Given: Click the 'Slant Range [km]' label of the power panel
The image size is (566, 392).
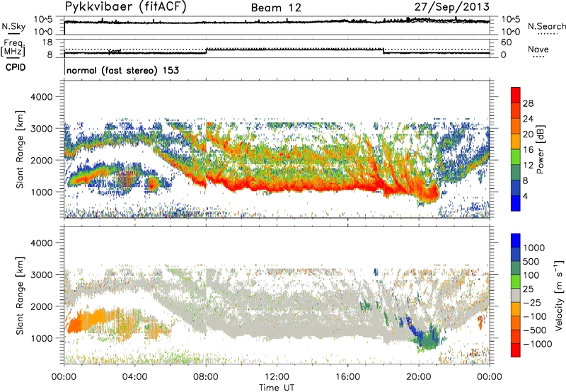Looking at the screenshot, I should [20, 149].
